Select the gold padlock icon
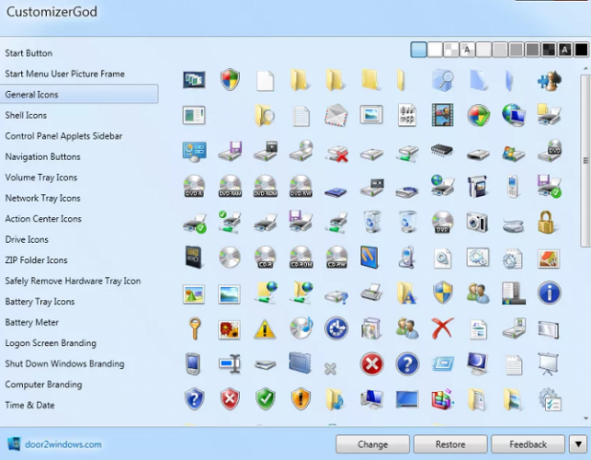Image resolution: width=591 pixels, height=460 pixels. click(x=546, y=222)
